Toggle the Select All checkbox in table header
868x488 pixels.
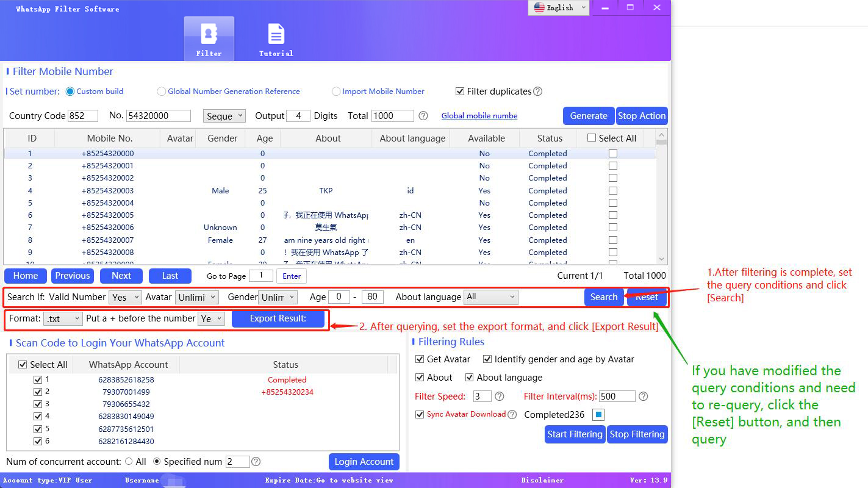[591, 138]
